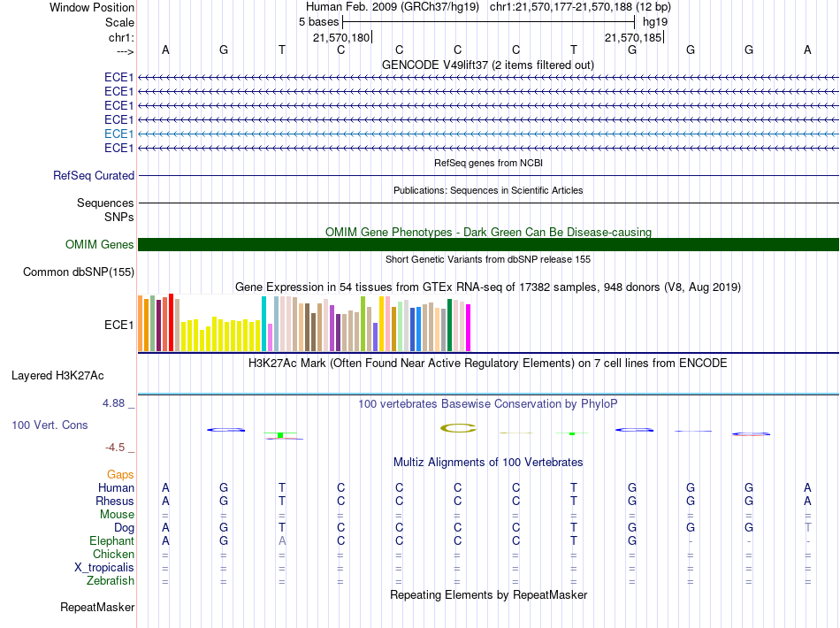Click the Multiz Alignments of 100 Vertebrates title
The image size is (840, 628).
[x=487, y=463]
